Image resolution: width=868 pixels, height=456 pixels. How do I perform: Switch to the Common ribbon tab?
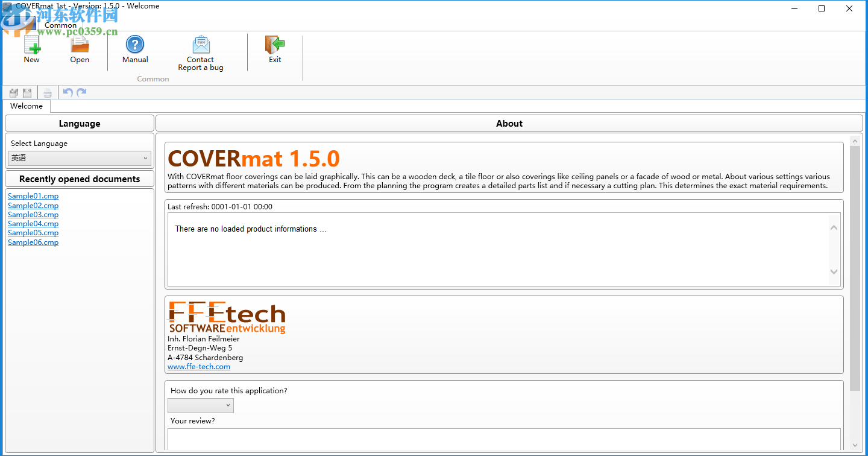pos(60,25)
